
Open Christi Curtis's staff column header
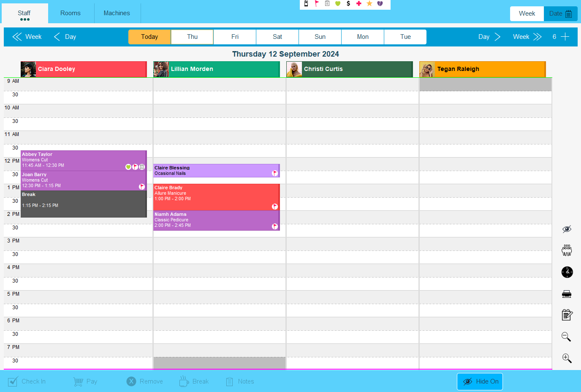(x=350, y=69)
